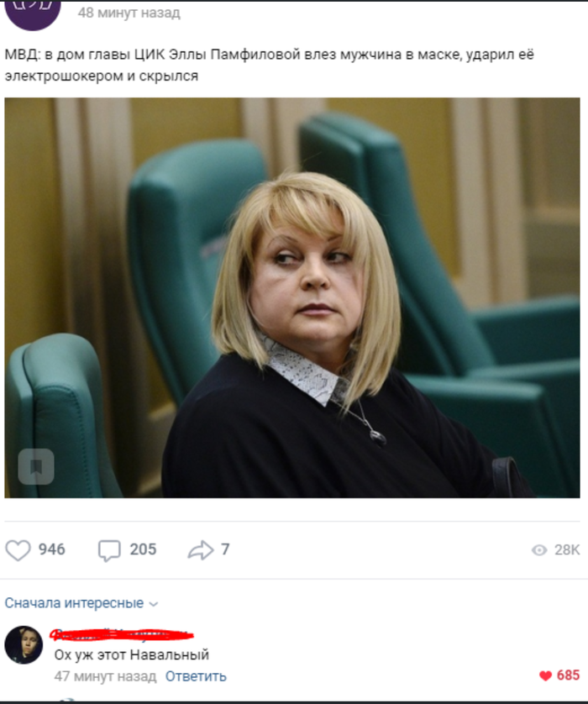The width and height of the screenshot is (588, 704).
Task: Like the post with the heart icon
Action: coord(18,550)
